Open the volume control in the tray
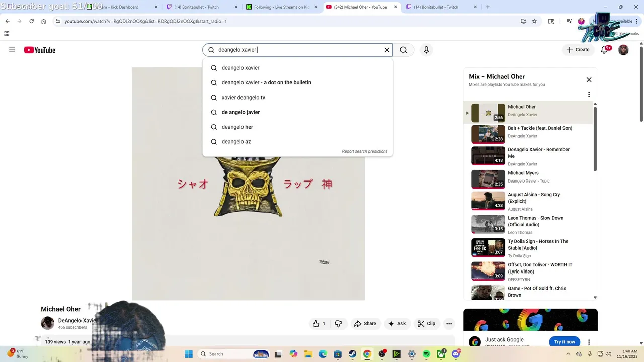644x362 pixels. [608, 354]
